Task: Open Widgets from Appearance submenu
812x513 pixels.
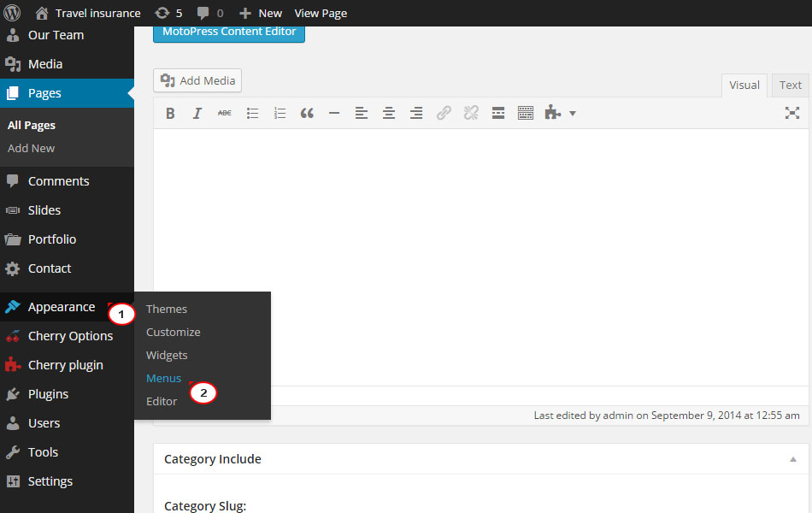Action: (x=167, y=356)
